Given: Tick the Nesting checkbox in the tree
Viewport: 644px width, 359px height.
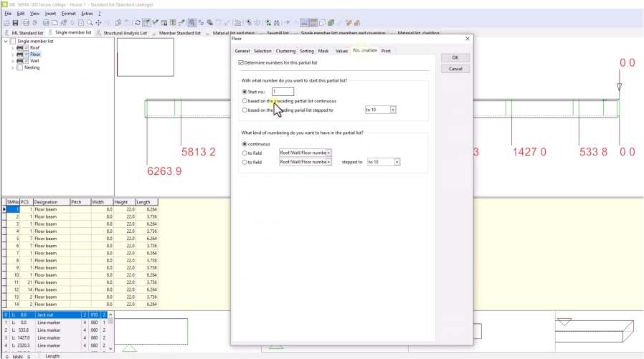Looking at the screenshot, I should point(20,68).
